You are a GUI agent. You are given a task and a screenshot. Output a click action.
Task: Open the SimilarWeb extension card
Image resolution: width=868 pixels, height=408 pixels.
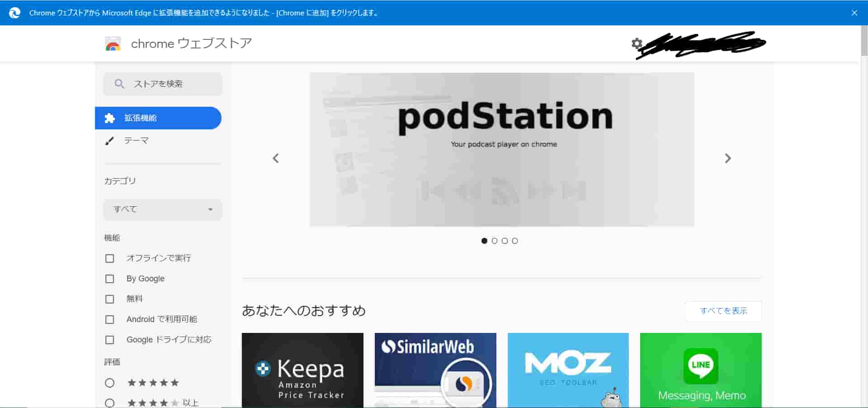click(435, 370)
